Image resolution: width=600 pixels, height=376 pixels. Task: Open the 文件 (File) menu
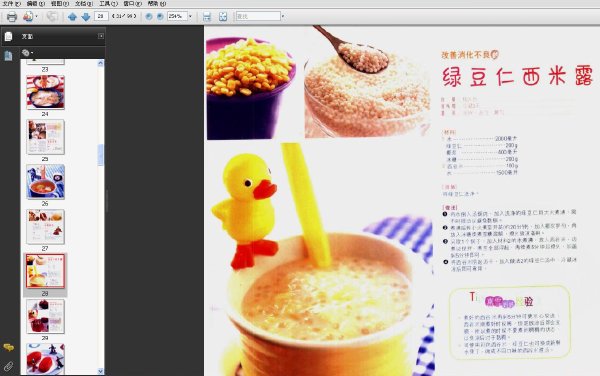(x=11, y=3)
